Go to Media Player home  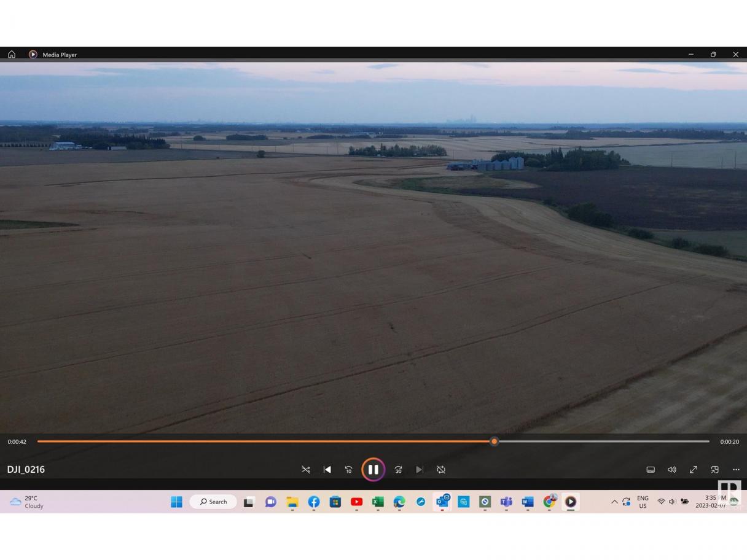12,55
